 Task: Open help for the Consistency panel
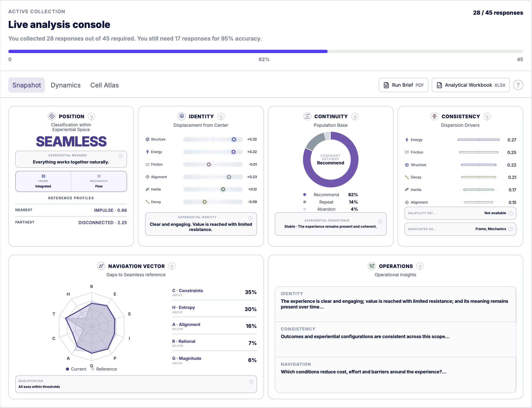pos(487,117)
